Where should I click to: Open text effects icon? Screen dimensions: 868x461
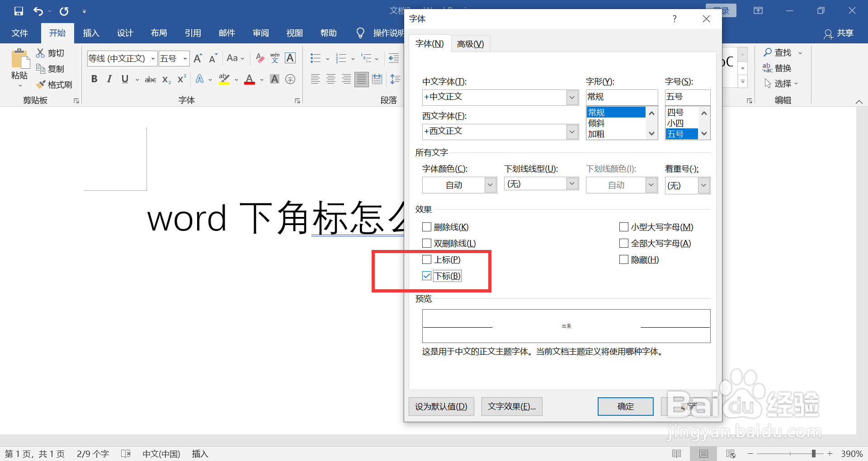pos(199,79)
